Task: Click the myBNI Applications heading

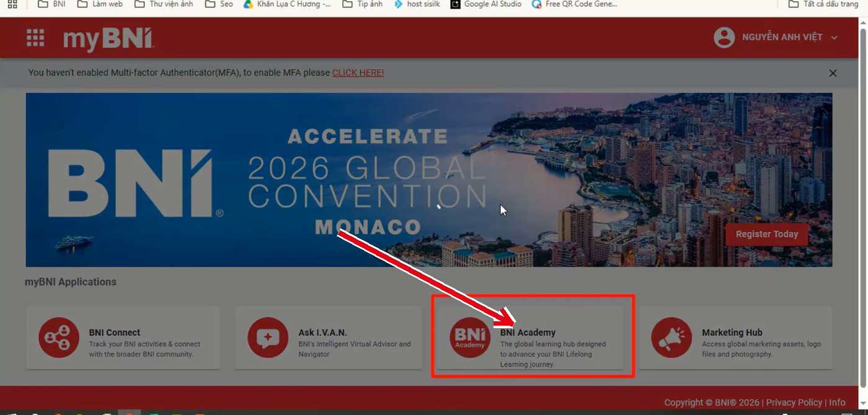Action: point(71,282)
